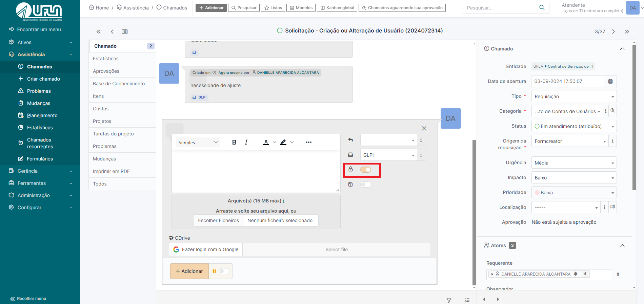The height and width of the screenshot is (304, 644).
Task: Go to next ticket arrow
Action: [613, 31]
